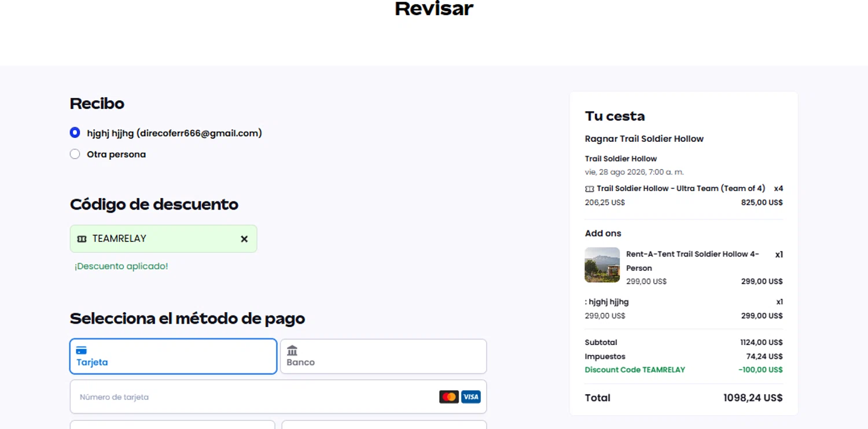The width and height of the screenshot is (868, 429).
Task: Click the Visa logo icon
Action: pyautogui.click(x=471, y=397)
